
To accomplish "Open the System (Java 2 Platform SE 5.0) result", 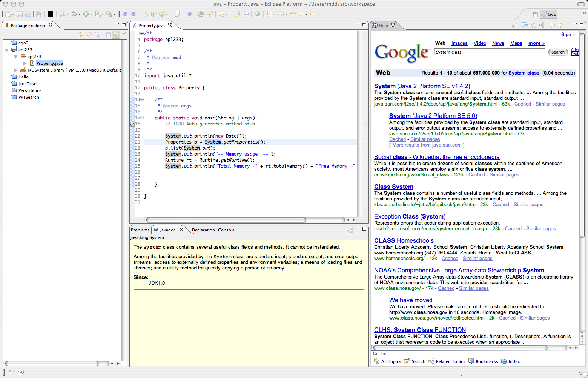I will [x=433, y=116].
